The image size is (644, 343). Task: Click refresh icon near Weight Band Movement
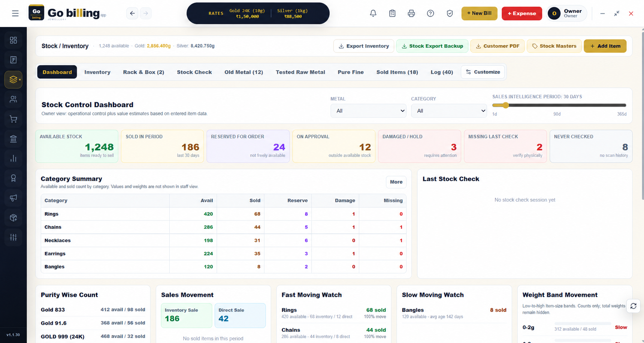click(634, 306)
